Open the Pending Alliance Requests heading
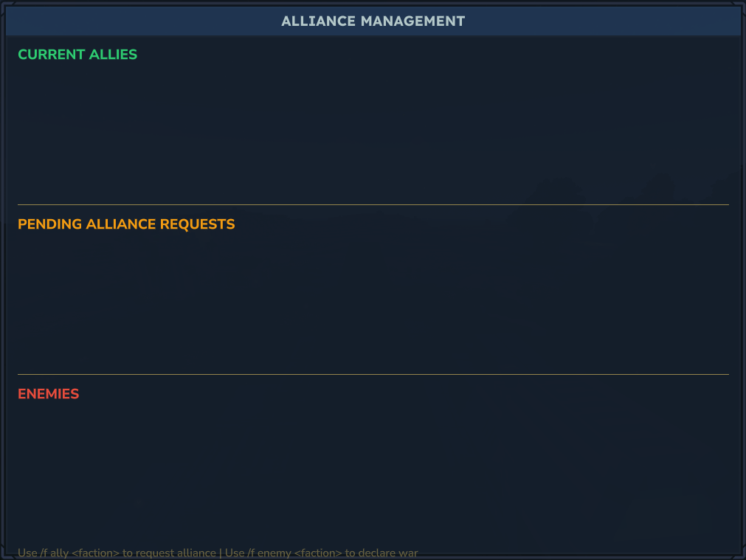This screenshot has width=746, height=560. (126, 224)
